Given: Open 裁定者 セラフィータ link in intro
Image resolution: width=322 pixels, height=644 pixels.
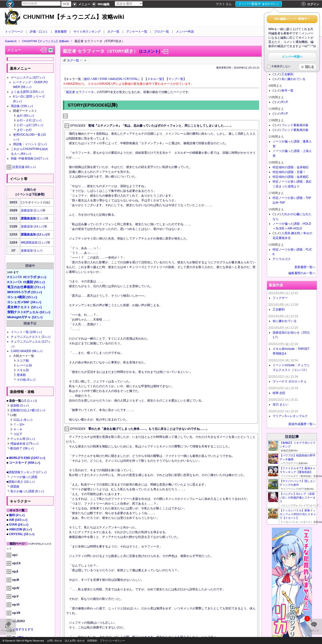Looking at the screenshot, I should [80, 92].
